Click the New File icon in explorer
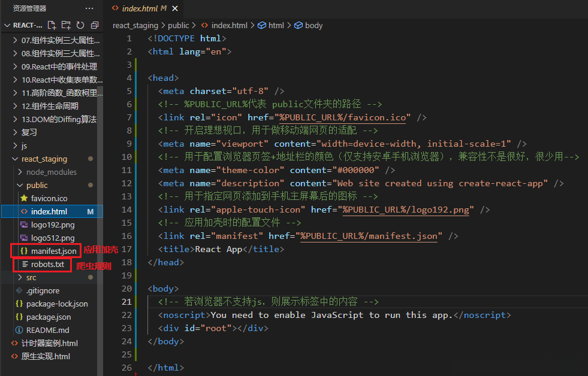Image resolution: width=588 pixels, height=376 pixels. click(x=52, y=26)
